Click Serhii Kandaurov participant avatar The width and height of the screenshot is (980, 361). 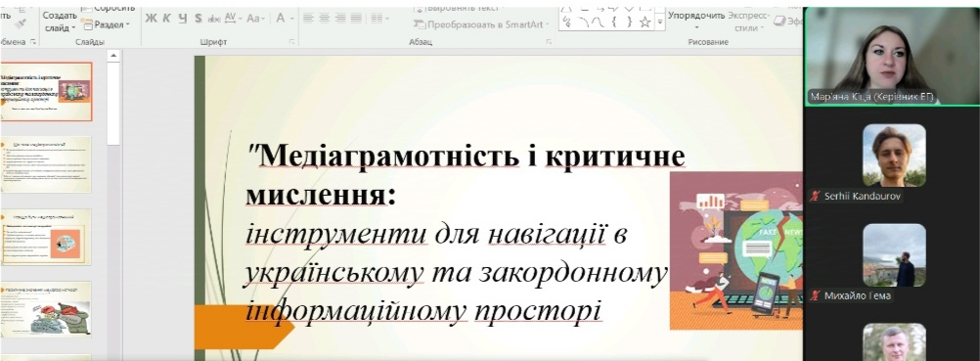tap(894, 156)
